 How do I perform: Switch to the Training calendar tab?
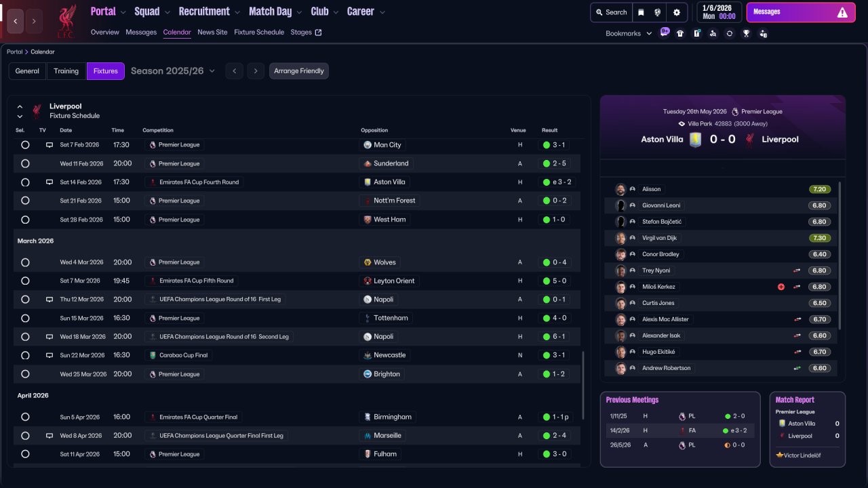(66, 71)
